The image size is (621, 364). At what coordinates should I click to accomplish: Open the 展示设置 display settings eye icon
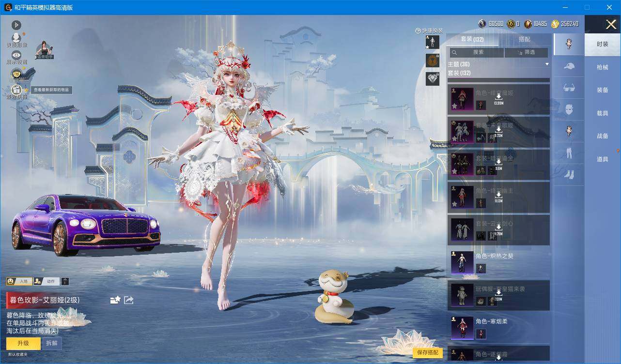click(x=16, y=55)
